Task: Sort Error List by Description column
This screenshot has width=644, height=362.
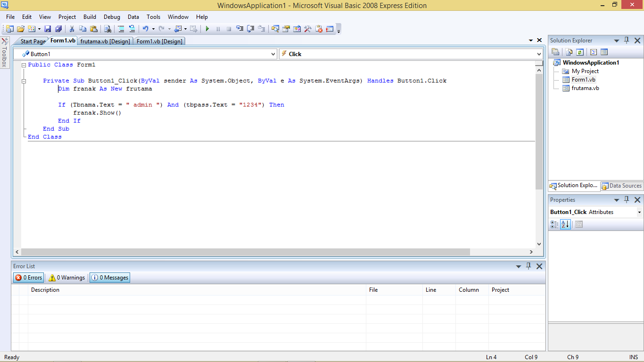Action: 197,290
